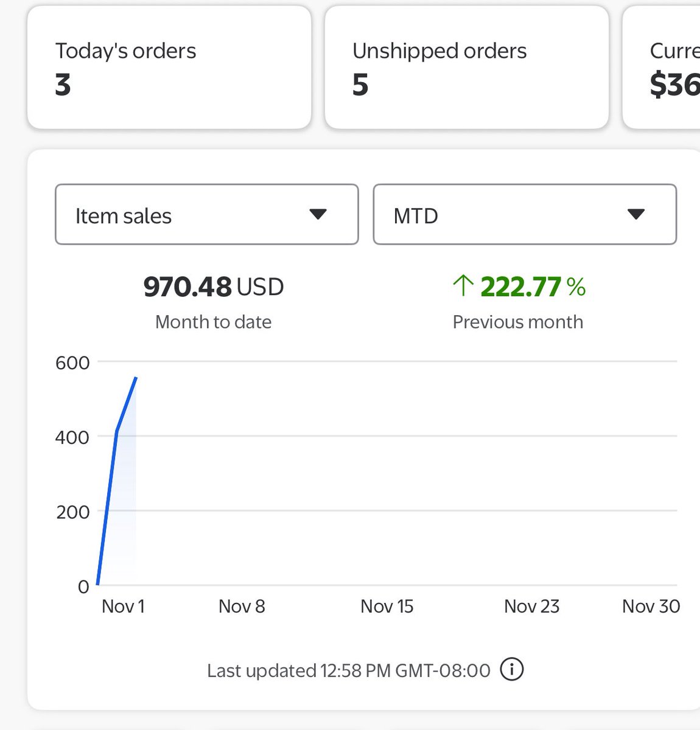Image resolution: width=700 pixels, height=730 pixels.
Task: Click the 222.77% growth figure
Action: 523,286
